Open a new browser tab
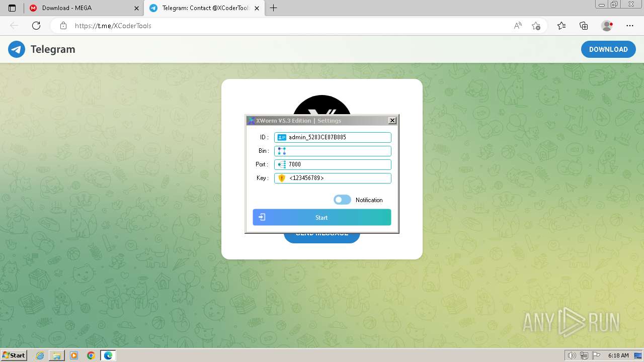 tap(273, 8)
